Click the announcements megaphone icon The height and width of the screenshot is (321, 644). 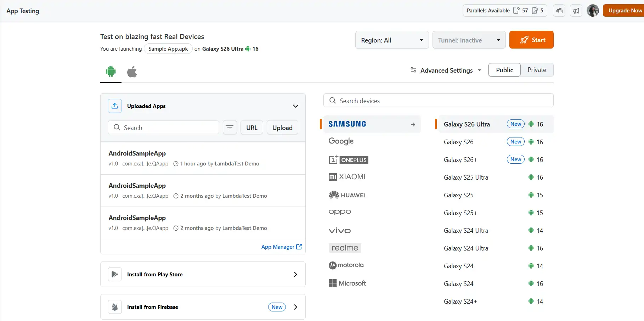point(576,10)
